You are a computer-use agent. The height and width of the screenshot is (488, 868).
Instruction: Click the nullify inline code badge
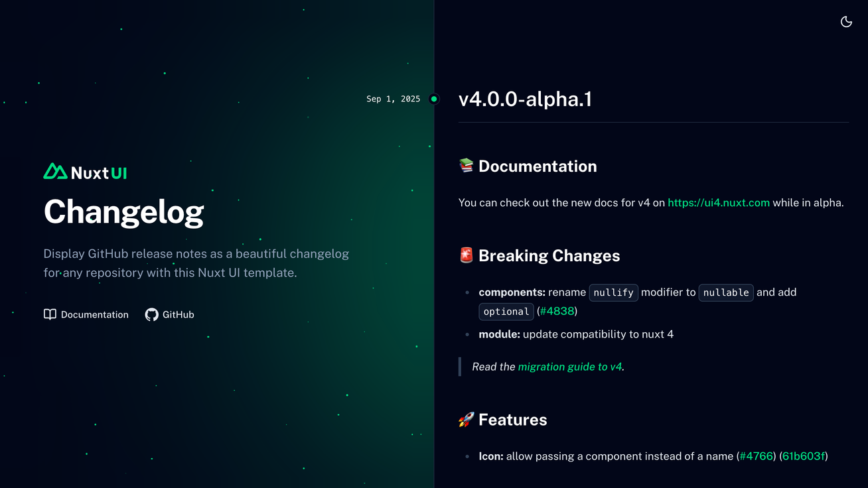613,292
